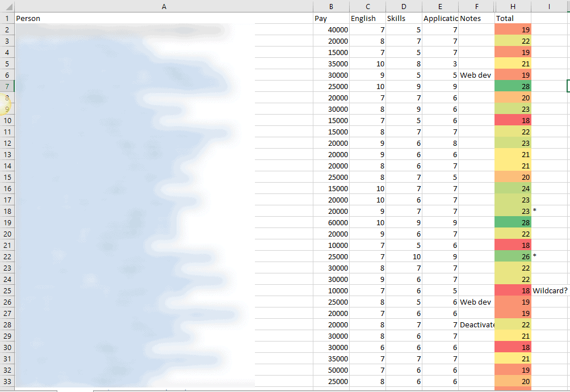Click Pay value 35000 in row 31
Viewport: 570px width, 392px height.
331,359
